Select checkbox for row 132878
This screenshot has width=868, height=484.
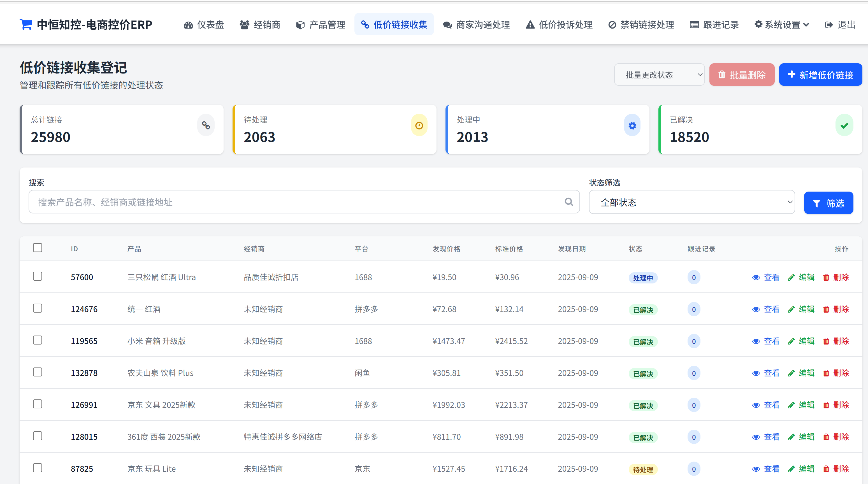point(37,372)
